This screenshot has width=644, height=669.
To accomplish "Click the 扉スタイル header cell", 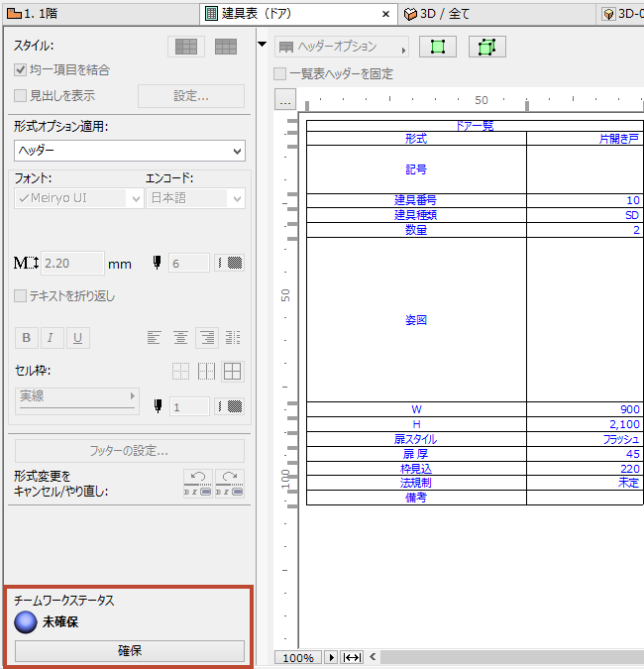I will (x=416, y=439).
